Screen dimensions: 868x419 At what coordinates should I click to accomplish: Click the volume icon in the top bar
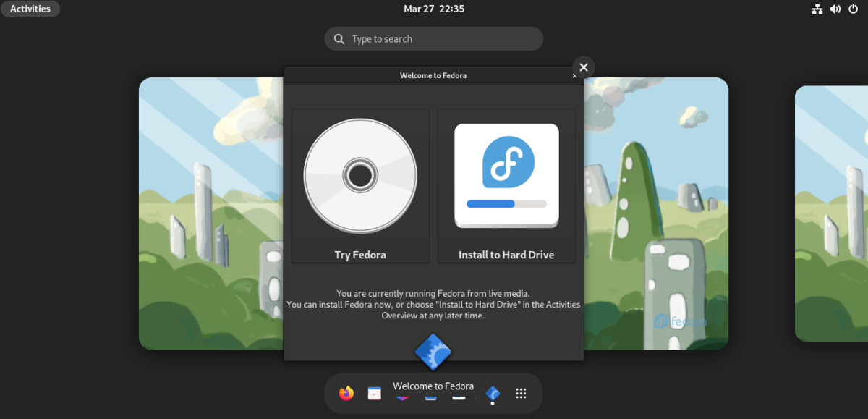[835, 9]
